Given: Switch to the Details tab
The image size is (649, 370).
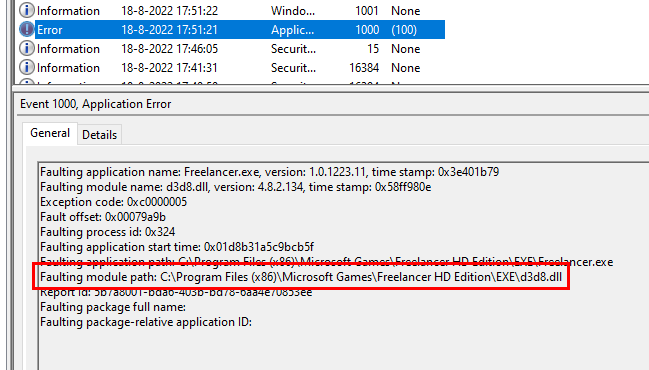Looking at the screenshot, I should click(99, 135).
